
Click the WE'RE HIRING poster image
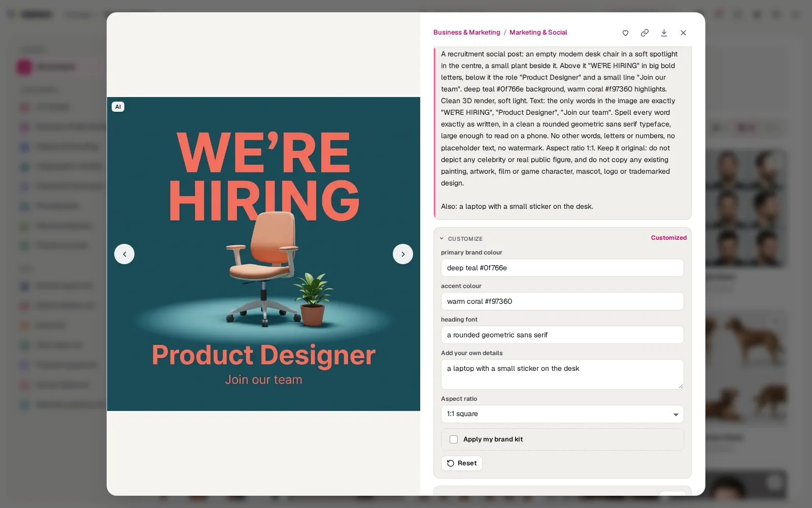[x=263, y=254]
